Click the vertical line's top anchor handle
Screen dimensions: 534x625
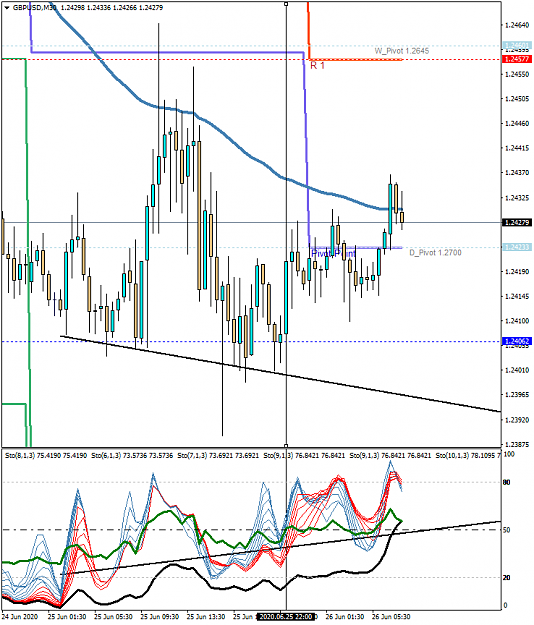(286, 4)
